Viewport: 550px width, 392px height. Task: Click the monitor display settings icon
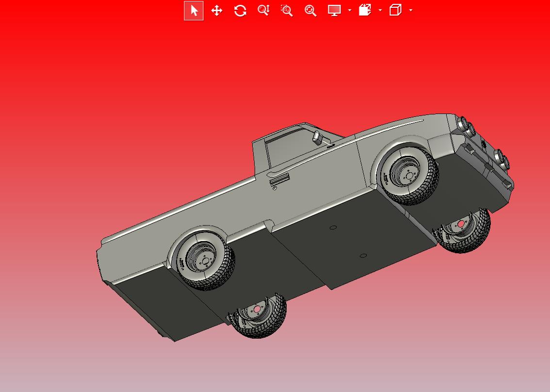click(334, 10)
